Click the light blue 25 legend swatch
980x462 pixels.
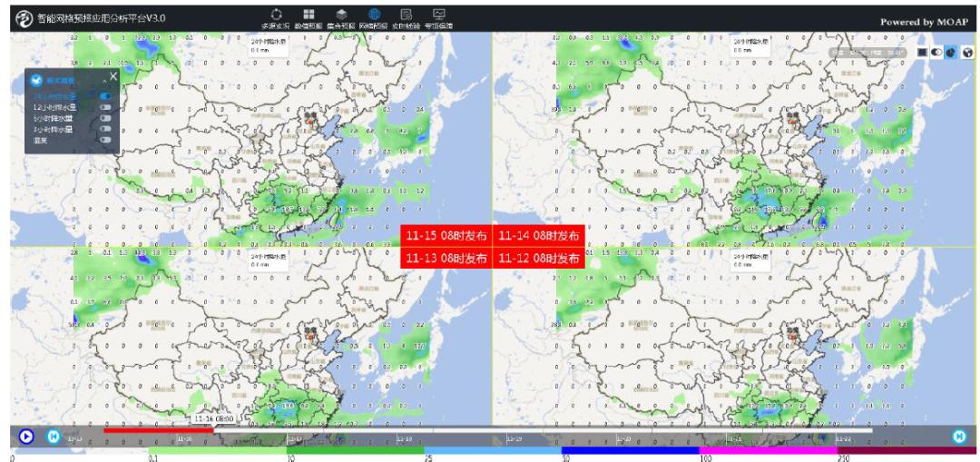[x=493, y=450]
